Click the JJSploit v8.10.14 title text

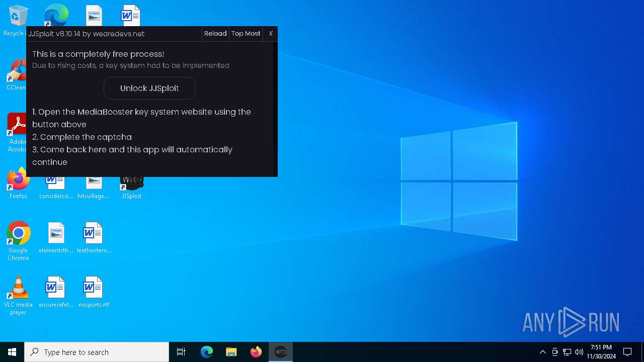pyautogui.click(x=87, y=34)
